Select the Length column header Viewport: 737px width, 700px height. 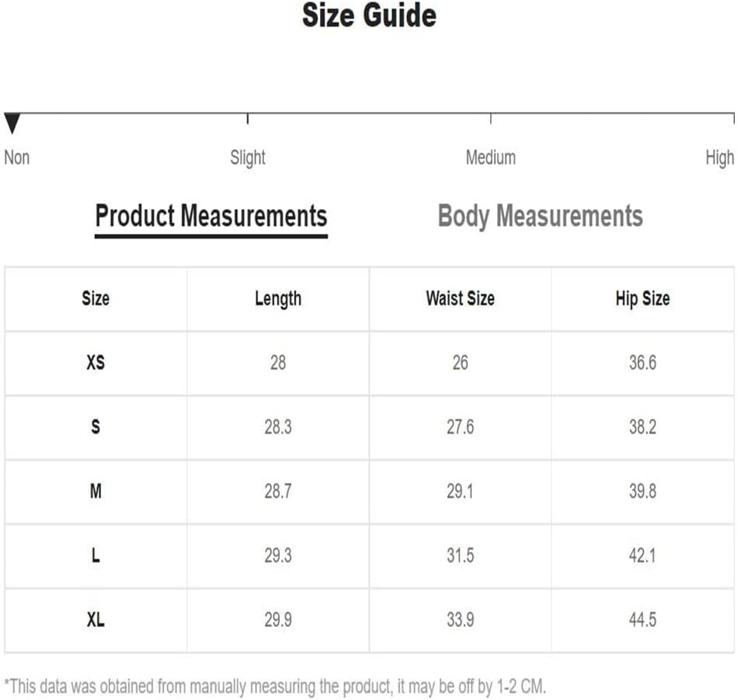pos(278,299)
